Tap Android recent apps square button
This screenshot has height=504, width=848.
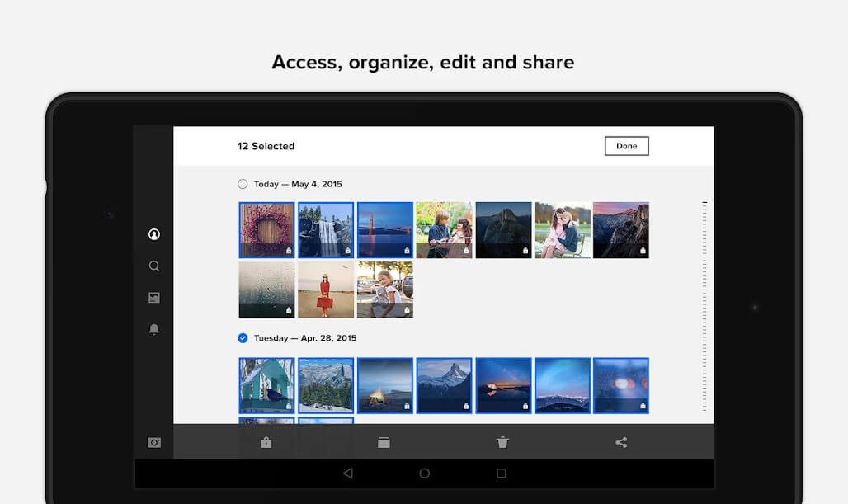[x=502, y=473]
